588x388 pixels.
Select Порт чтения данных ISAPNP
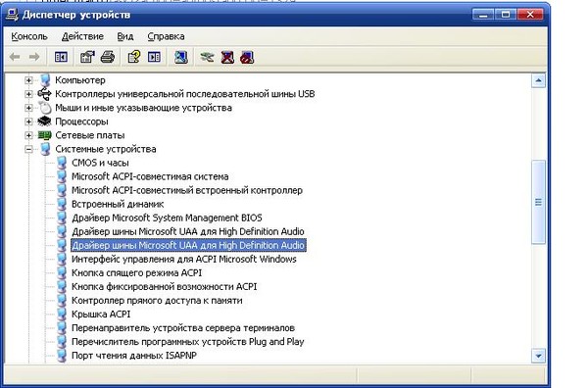(x=134, y=356)
